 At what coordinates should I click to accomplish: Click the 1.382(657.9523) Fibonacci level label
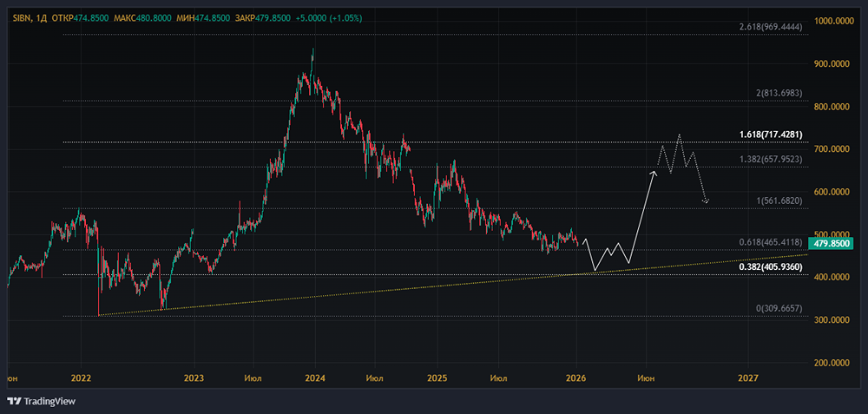772,160
